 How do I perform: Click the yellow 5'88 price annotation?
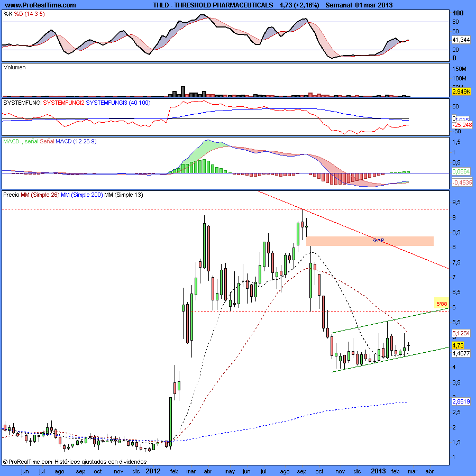441,303
